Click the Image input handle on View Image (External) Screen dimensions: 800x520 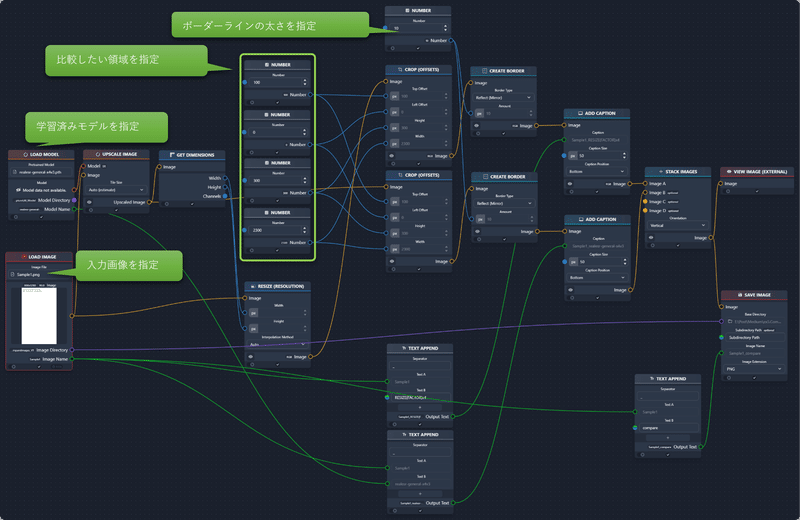721,183
